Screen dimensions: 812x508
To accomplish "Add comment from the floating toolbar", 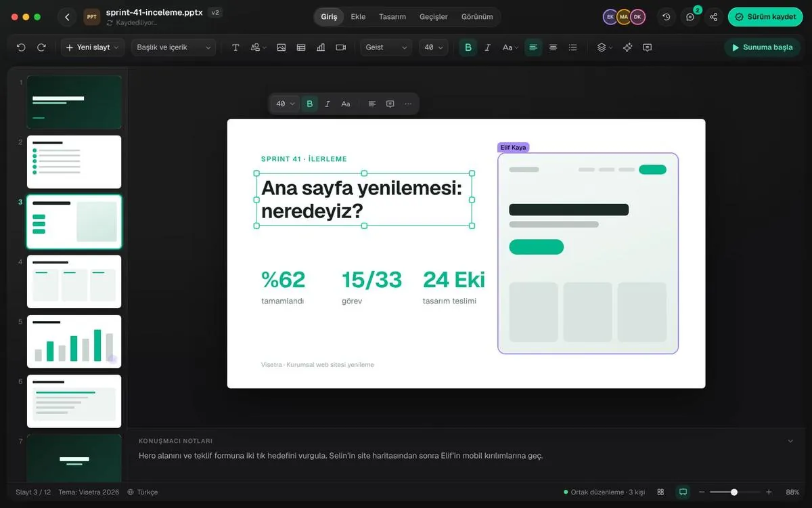I will (390, 104).
